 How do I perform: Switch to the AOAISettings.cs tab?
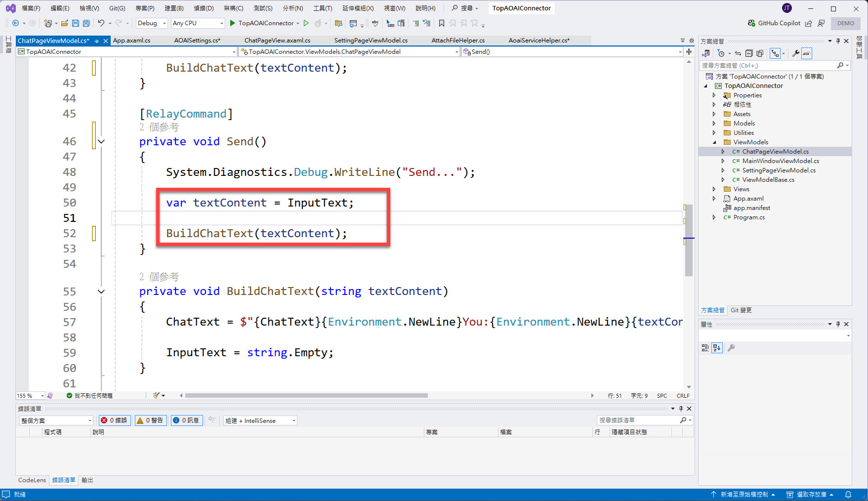click(x=197, y=41)
